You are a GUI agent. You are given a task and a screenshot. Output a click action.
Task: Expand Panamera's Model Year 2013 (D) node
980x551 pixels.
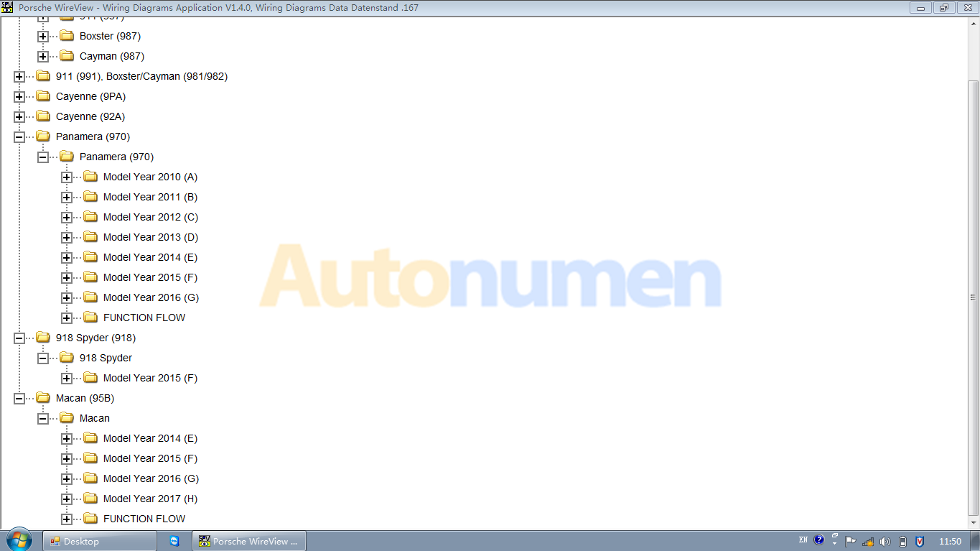(x=67, y=237)
